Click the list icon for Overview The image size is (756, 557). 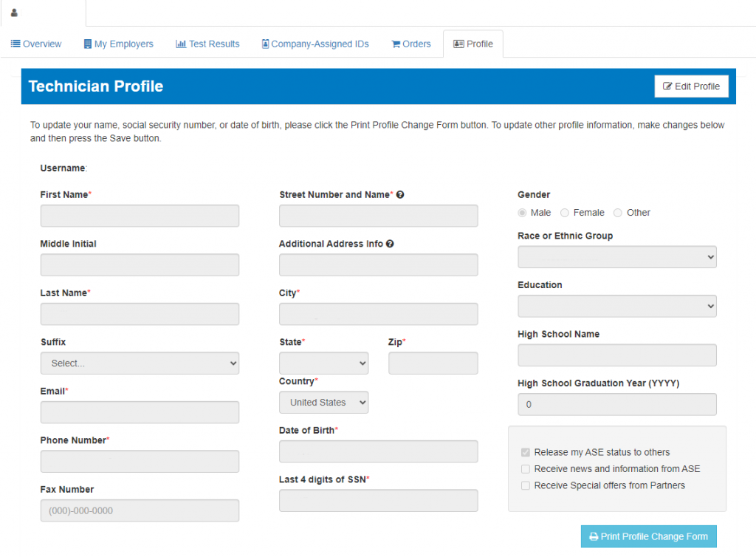pos(16,44)
